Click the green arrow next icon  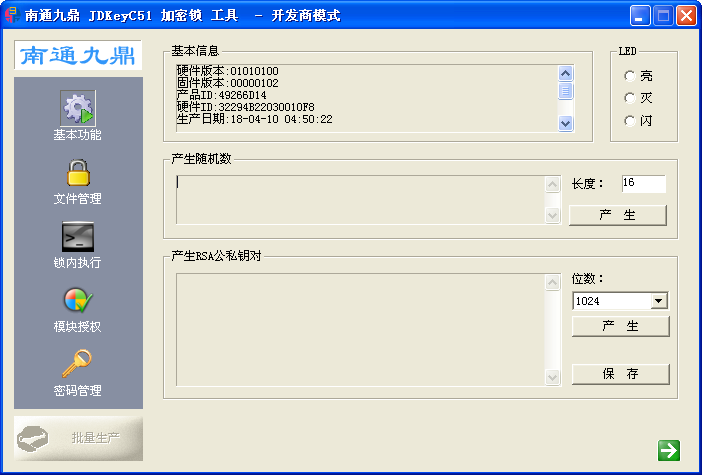[x=669, y=450]
